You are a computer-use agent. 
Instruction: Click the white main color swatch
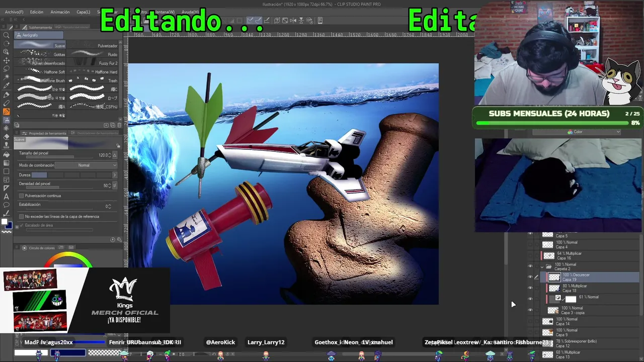pos(4,222)
